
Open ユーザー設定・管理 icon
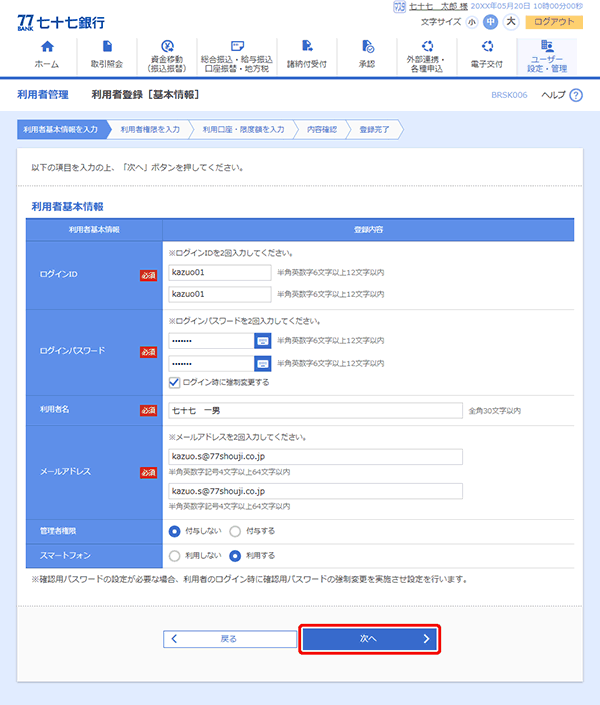547,46
